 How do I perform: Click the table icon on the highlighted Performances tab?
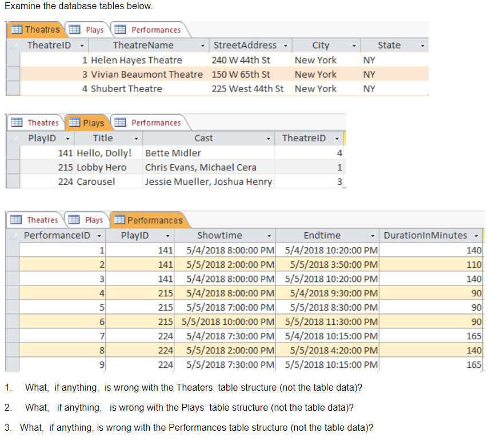coord(120,220)
